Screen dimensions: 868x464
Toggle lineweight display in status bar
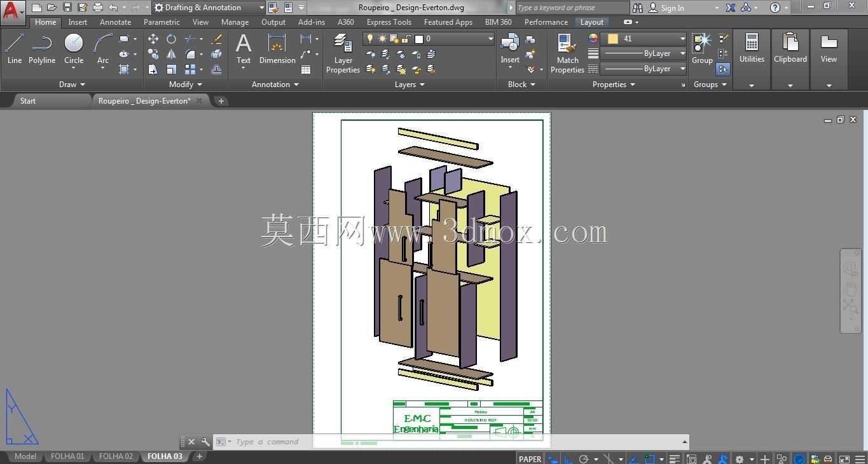(x=675, y=458)
